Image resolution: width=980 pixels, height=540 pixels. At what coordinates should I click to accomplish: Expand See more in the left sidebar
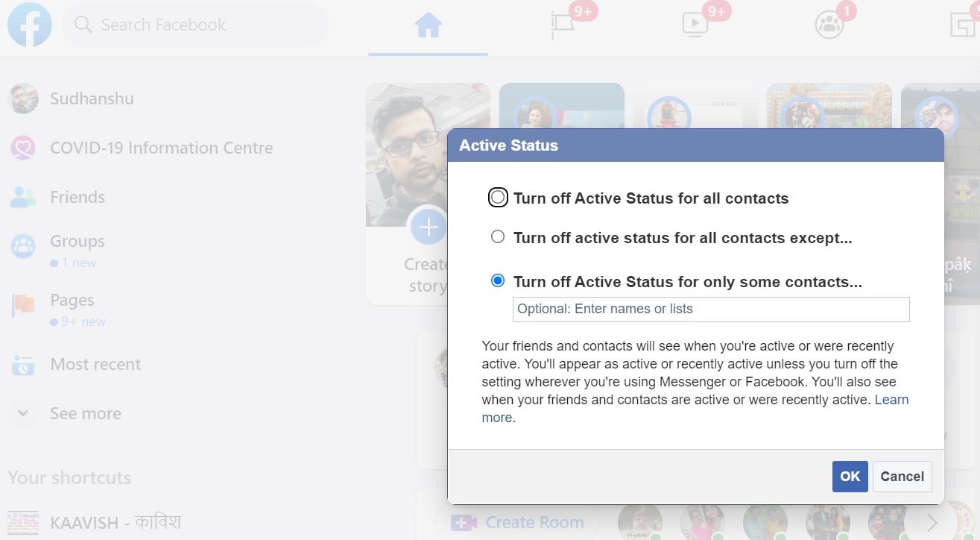[x=85, y=412]
